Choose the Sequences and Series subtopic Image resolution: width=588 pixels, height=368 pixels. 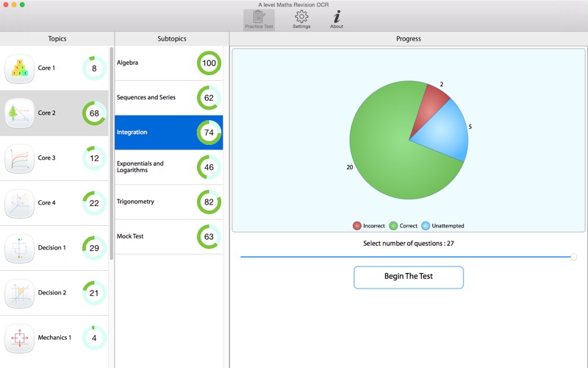click(x=169, y=98)
